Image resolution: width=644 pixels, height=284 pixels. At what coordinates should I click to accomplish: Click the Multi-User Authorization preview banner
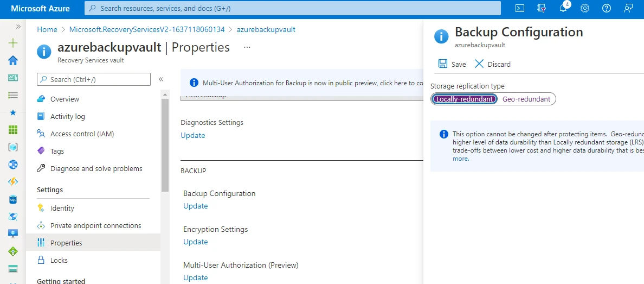[x=302, y=83]
